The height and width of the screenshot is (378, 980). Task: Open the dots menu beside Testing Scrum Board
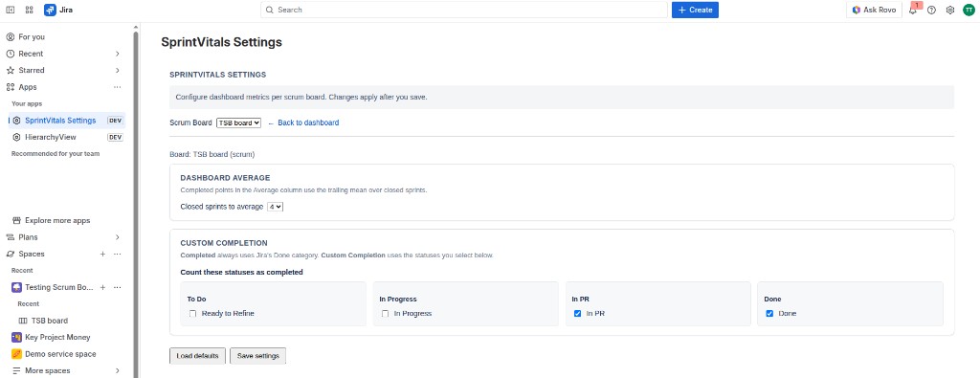117,287
